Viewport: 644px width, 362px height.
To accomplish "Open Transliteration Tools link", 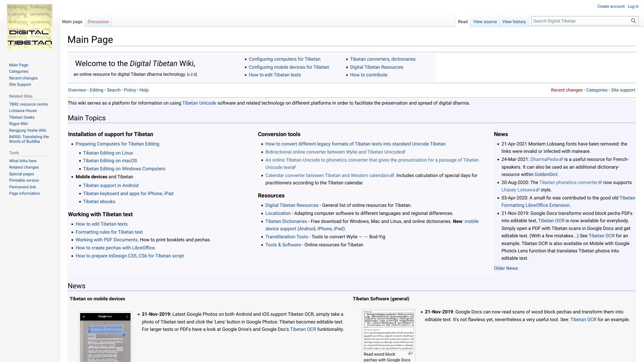I will pyautogui.click(x=286, y=237).
